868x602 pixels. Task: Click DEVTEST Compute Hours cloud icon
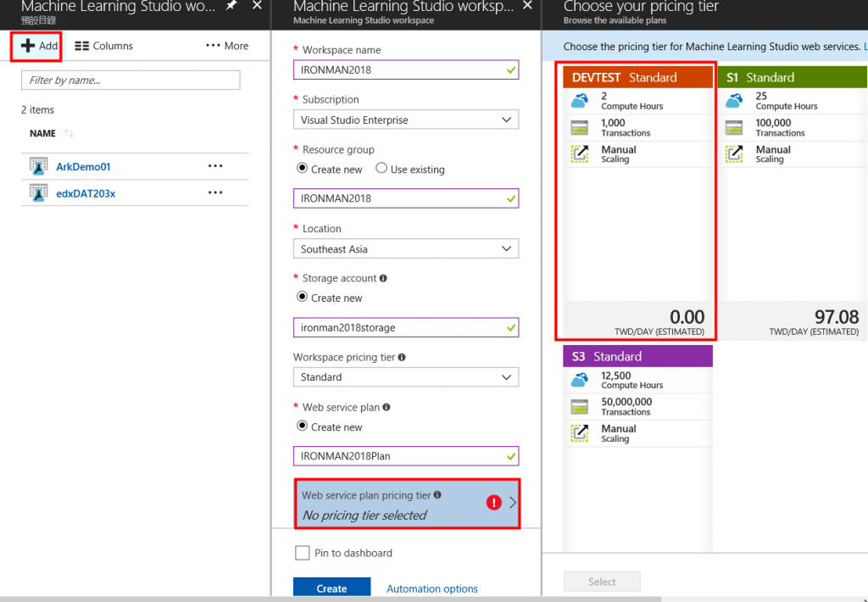(580, 101)
